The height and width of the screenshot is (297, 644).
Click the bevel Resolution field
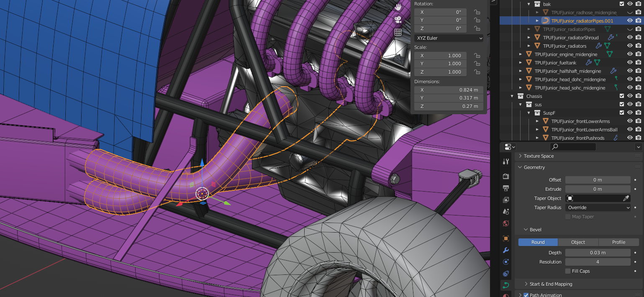[x=598, y=262]
